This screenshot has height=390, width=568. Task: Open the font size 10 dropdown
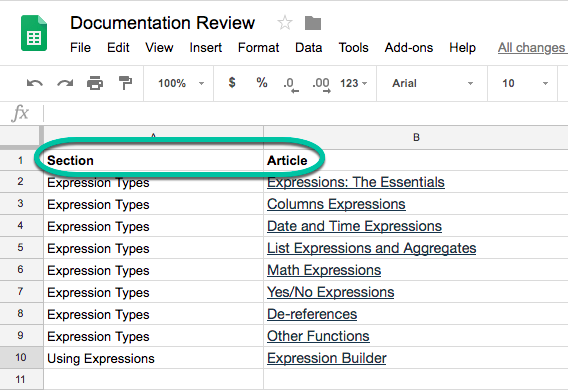(x=525, y=83)
